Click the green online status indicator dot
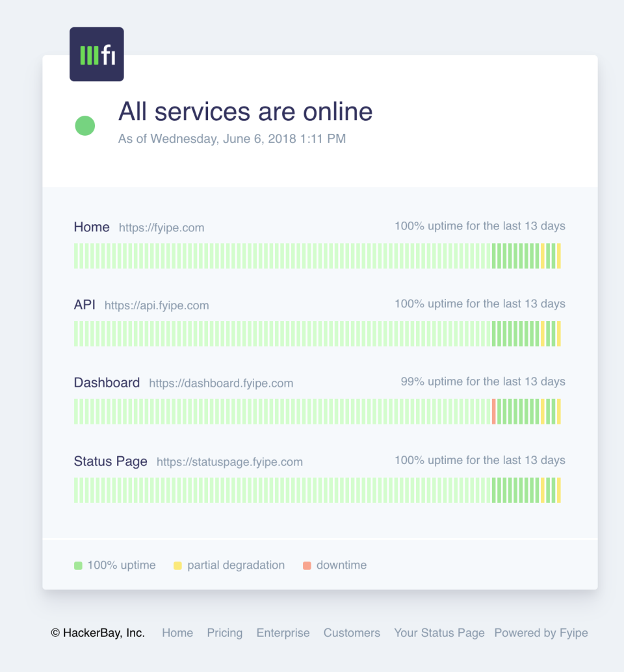This screenshot has height=672, width=624. (85, 125)
